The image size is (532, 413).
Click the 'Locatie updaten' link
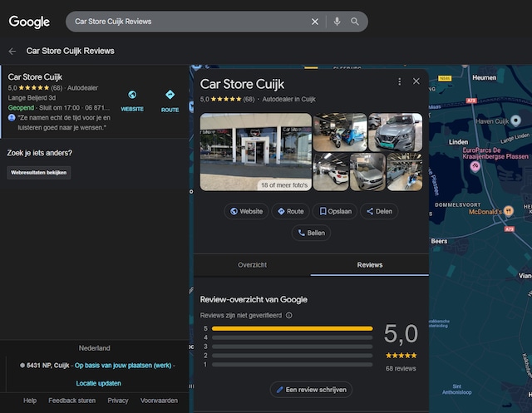pyautogui.click(x=98, y=383)
